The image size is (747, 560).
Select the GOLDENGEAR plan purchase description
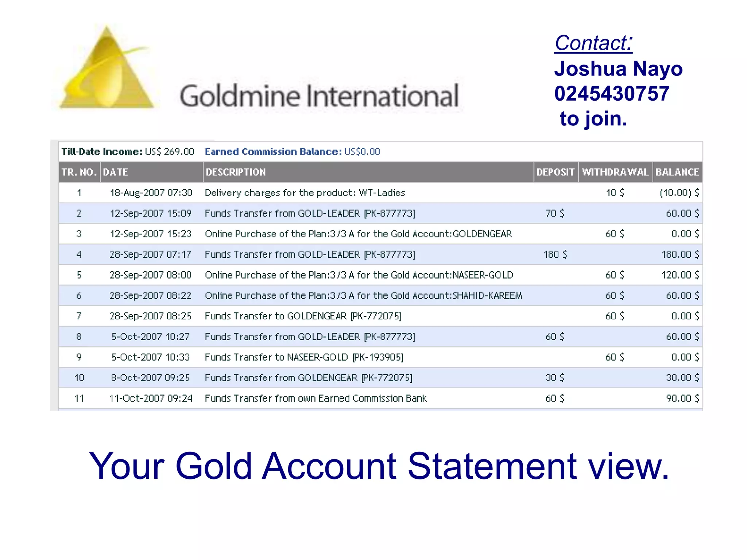[358, 234]
